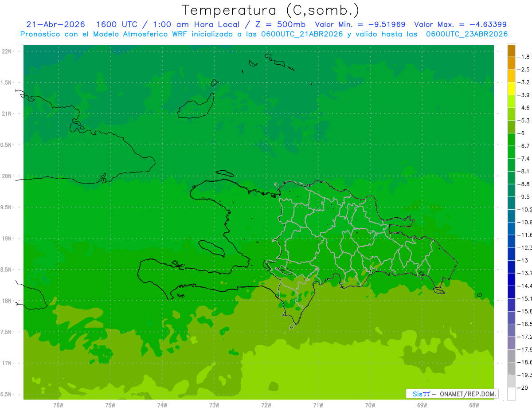The image size is (532, 411).
Task: Select the gray swatch between -18.6 and -19.3
Action: (511, 368)
